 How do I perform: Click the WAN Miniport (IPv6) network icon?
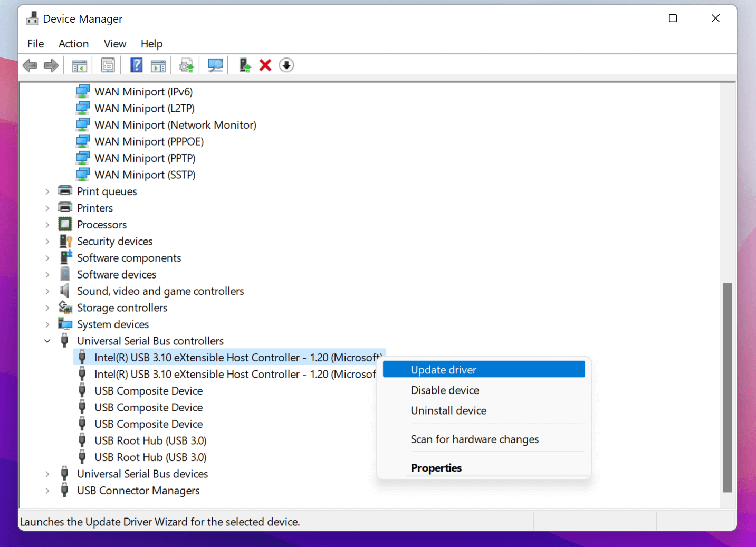(83, 92)
